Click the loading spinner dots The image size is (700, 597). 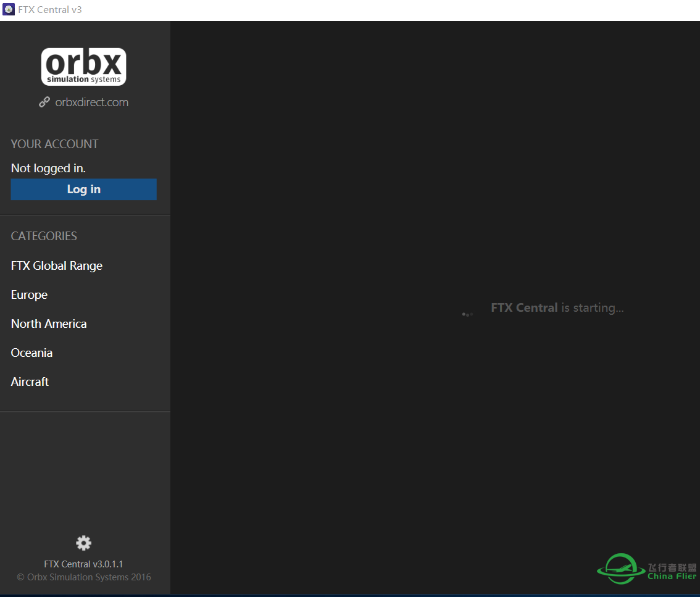(x=467, y=314)
